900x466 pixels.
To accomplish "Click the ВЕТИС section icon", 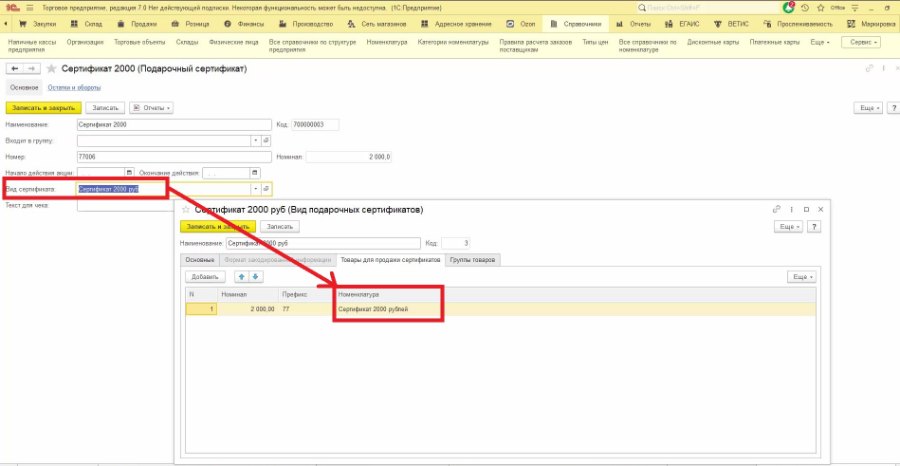I will click(718, 24).
